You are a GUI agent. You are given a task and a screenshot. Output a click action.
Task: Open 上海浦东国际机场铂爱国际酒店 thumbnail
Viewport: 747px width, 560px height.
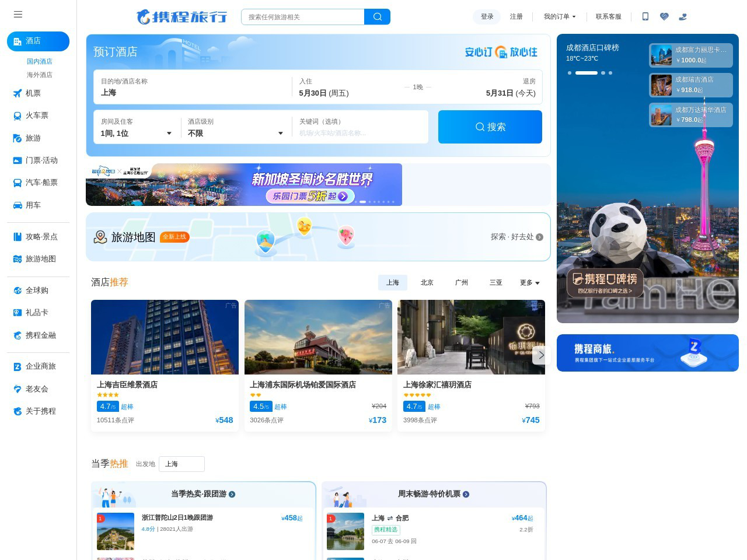tap(318, 337)
